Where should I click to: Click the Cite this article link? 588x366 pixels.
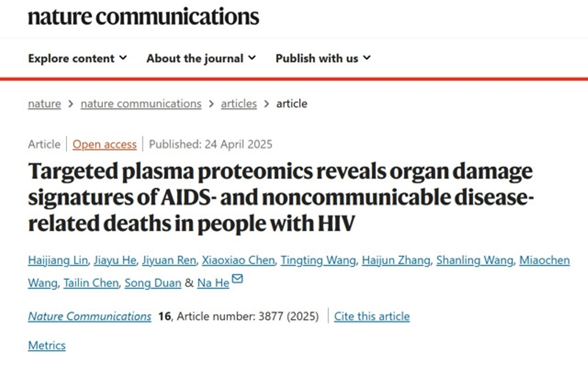point(372,316)
